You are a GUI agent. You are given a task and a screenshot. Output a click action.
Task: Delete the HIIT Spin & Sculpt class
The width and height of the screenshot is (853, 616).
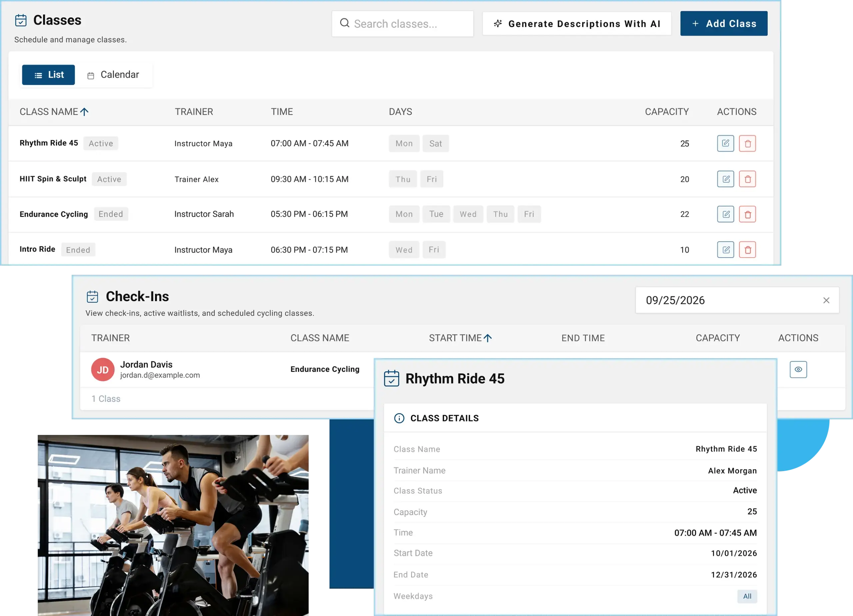[747, 179]
